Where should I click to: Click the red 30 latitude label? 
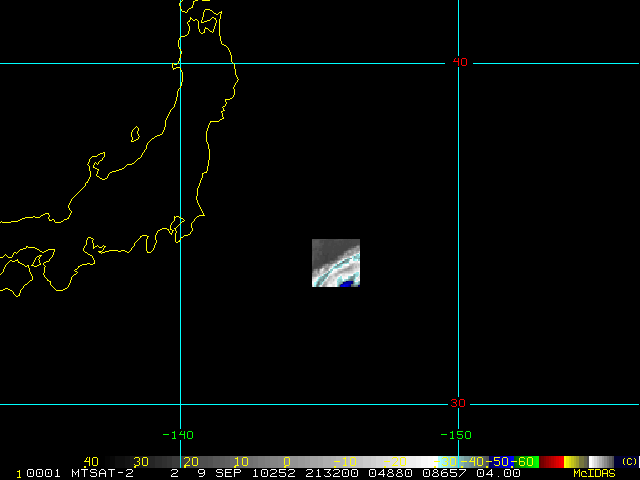coord(460,403)
